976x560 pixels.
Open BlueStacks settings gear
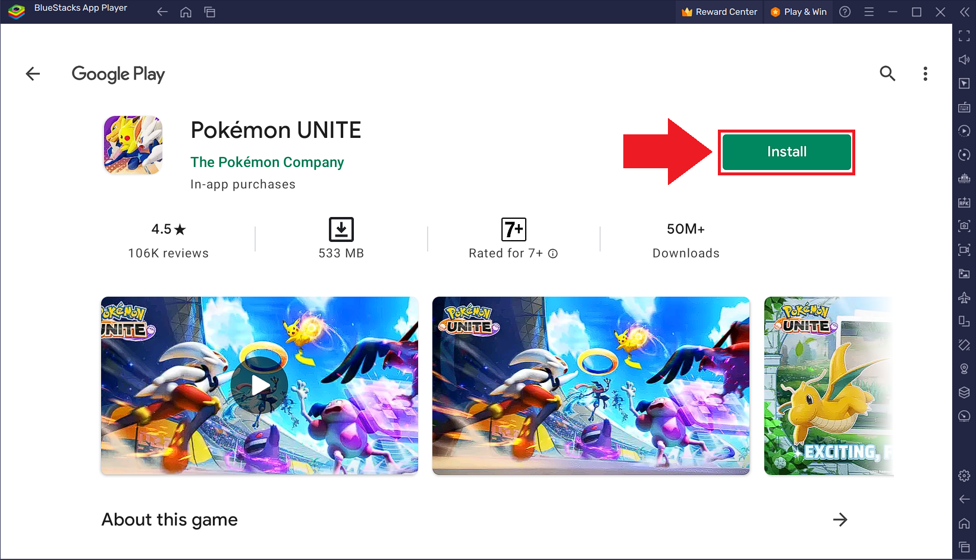click(x=965, y=476)
